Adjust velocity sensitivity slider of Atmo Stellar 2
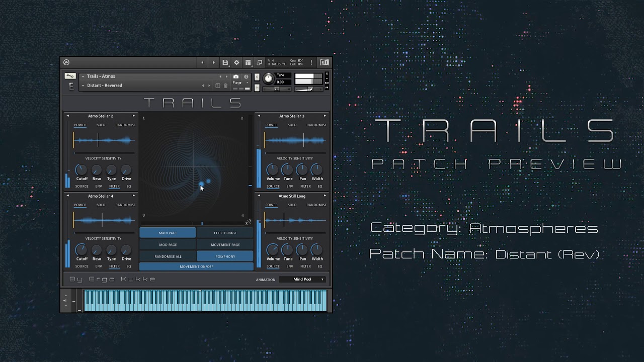This screenshot has width=644, height=362. coord(104,152)
